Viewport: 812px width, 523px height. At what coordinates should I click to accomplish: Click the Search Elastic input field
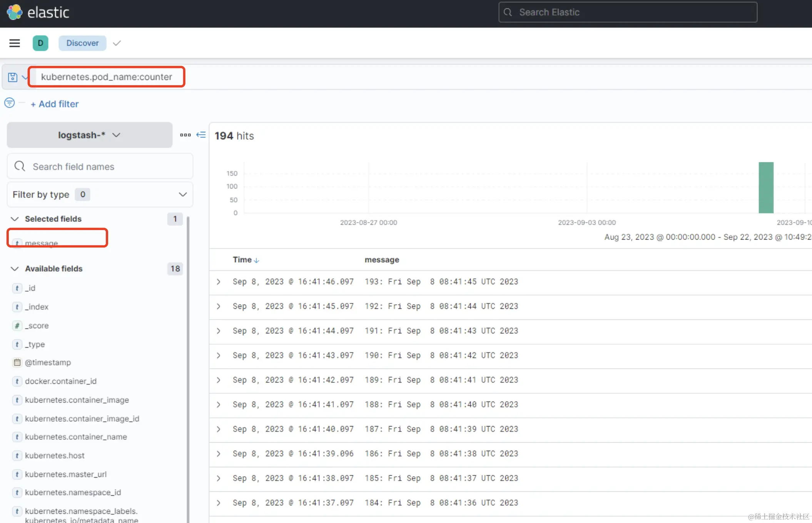click(x=628, y=12)
